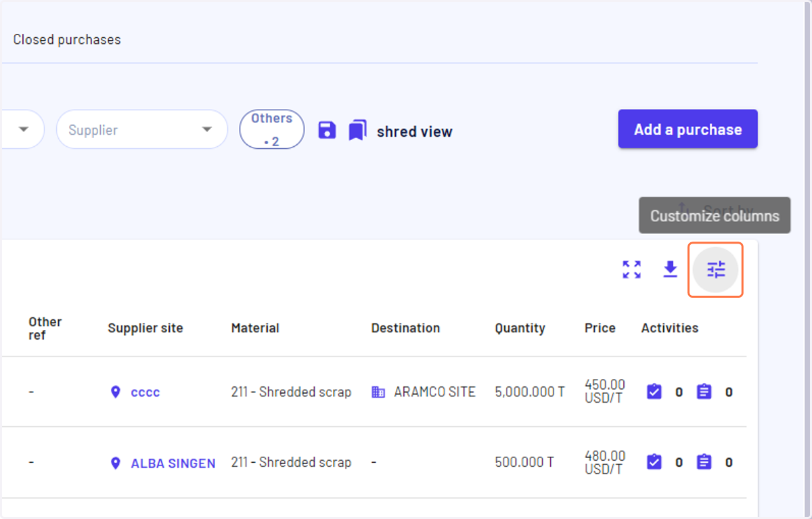The image size is (812, 519).
Task: Save the current view with floppy icon
Action: point(327,130)
